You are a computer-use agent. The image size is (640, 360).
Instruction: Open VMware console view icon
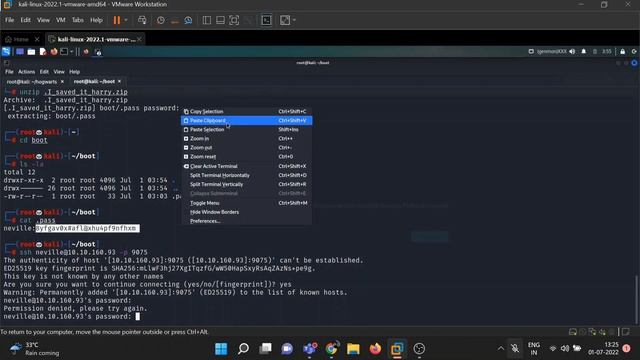[266, 20]
